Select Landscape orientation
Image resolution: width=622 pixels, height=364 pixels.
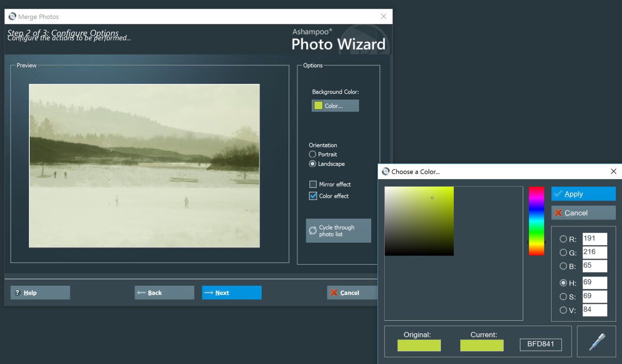tap(313, 164)
